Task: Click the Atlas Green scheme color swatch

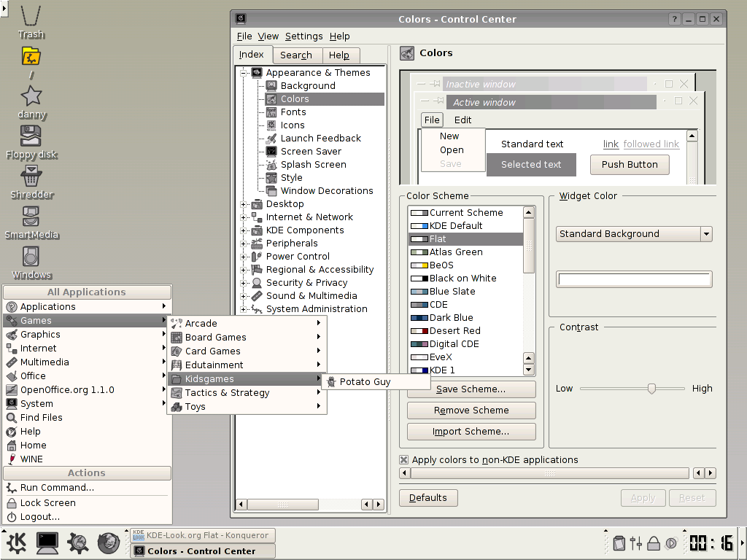Action: click(419, 252)
